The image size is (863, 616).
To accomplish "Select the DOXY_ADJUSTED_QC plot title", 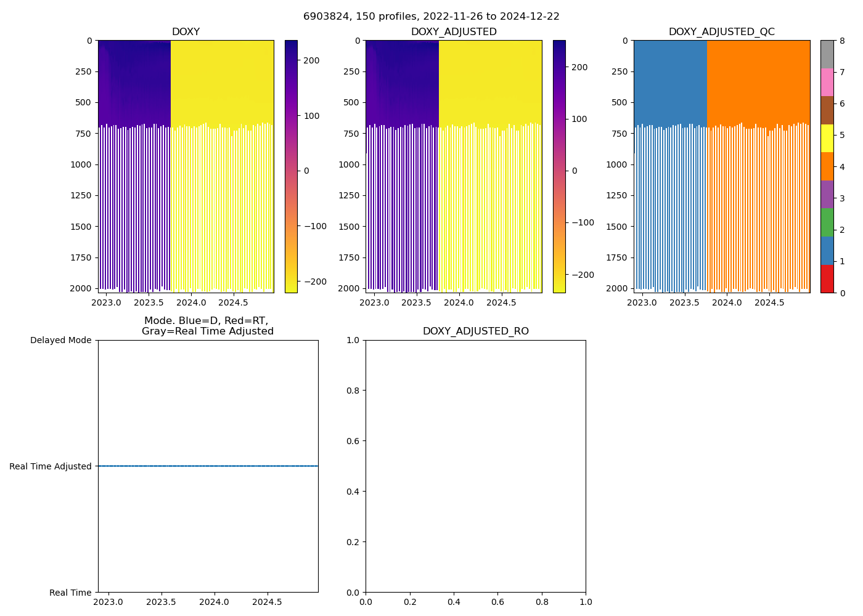I will pyautogui.click(x=721, y=32).
